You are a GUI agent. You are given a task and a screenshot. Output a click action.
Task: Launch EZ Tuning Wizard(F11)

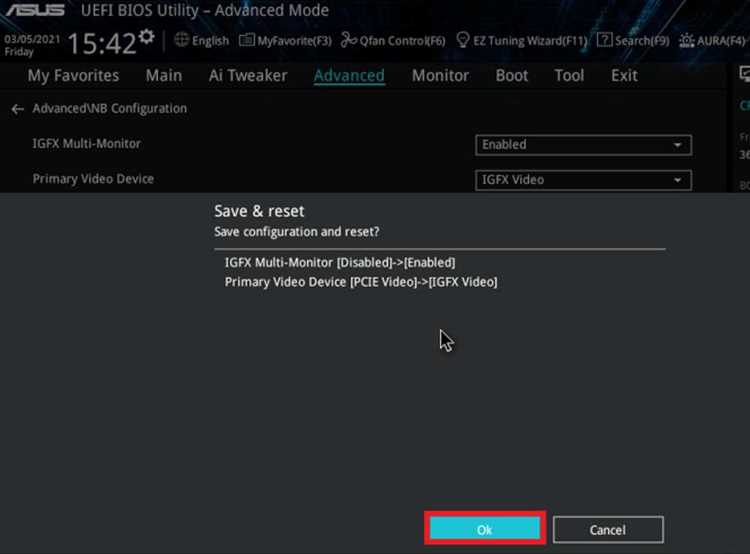point(521,41)
